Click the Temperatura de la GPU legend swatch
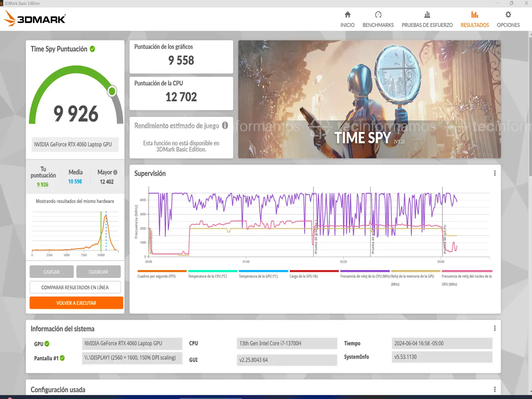The height and width of the screenshot is (399, 532). click(x=263, y=271)
